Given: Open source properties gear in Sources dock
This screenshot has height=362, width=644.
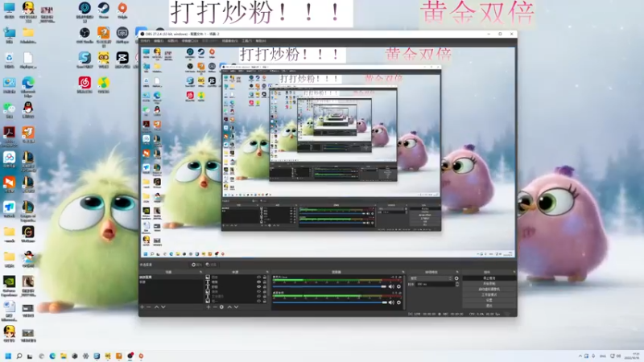Looking at the screenshot, I should 222,307.
